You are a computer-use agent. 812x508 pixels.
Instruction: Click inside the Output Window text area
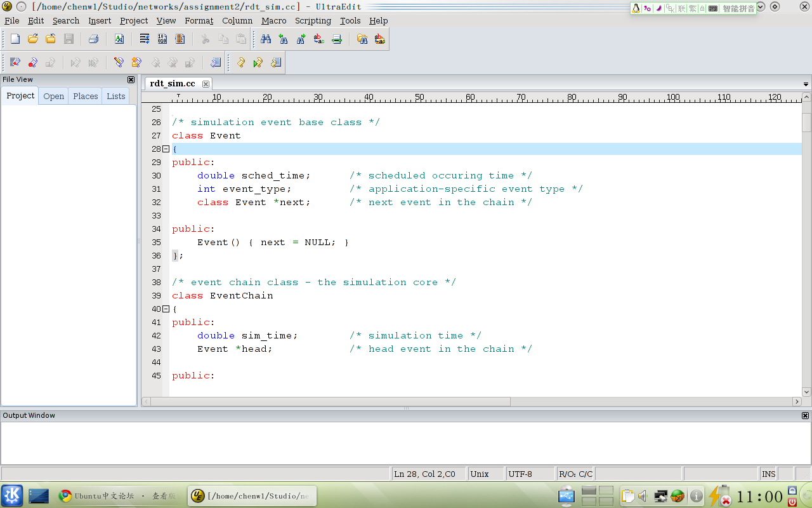click(x=405, y=443)
